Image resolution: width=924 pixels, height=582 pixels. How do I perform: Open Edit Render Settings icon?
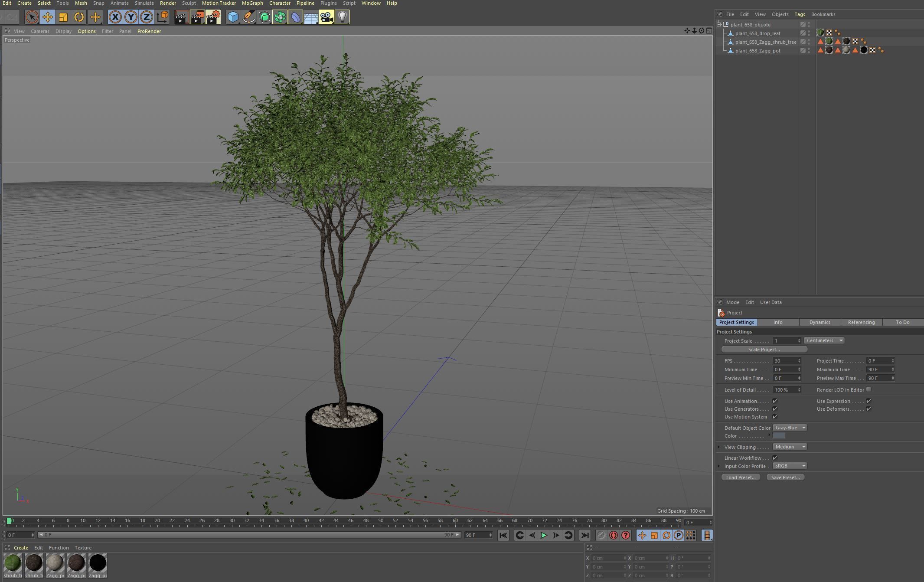click(213, 17)
